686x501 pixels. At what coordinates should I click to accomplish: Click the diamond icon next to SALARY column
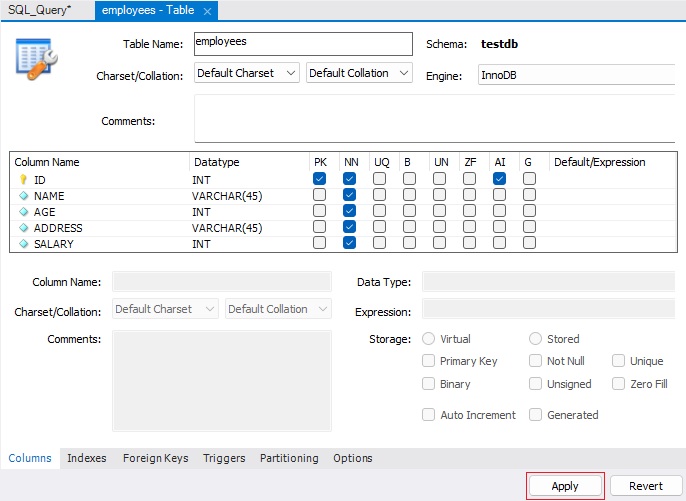pos(24,244)
